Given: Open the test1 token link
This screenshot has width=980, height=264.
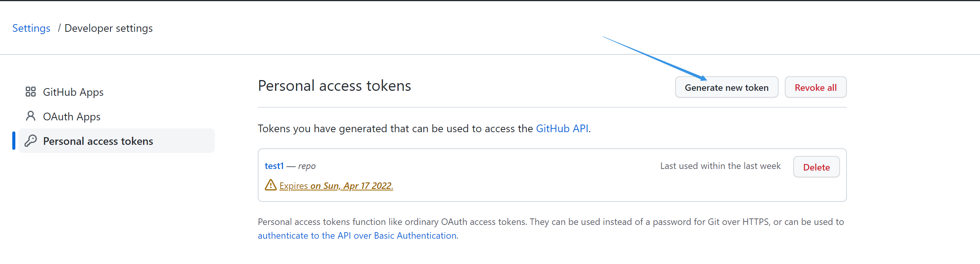Looking at the screenshot, I should pos(274,166).
